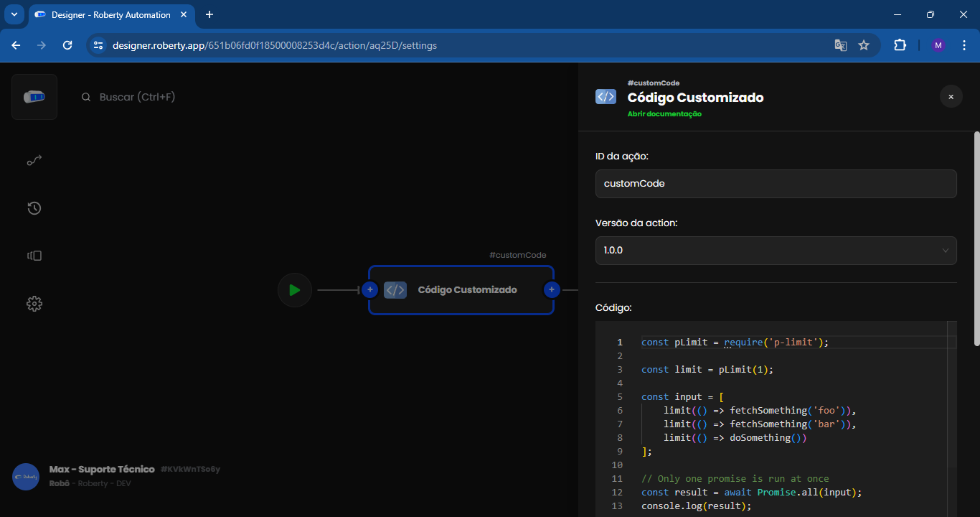Expand the Versão da action dropdown
Screen dimensions: 980x517
coord(776,251)
